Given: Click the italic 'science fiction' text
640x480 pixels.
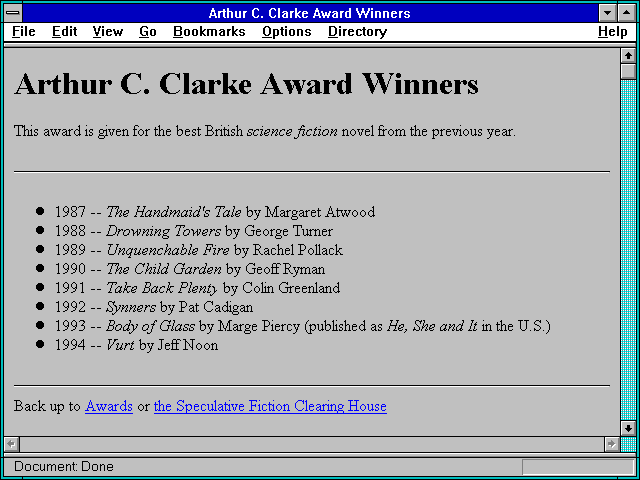Looking at the screenshot, I should [292, 132].
